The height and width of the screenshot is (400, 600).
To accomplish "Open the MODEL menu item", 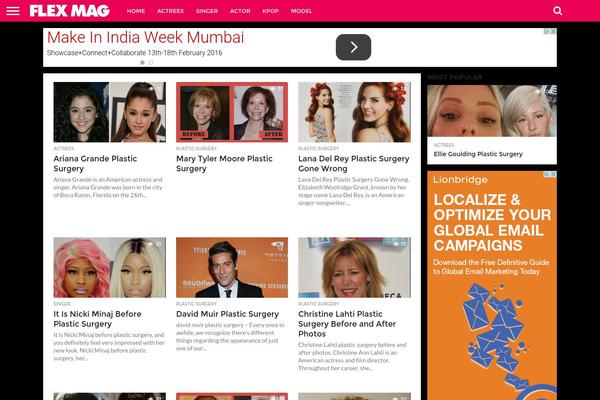I will [301, 11].
